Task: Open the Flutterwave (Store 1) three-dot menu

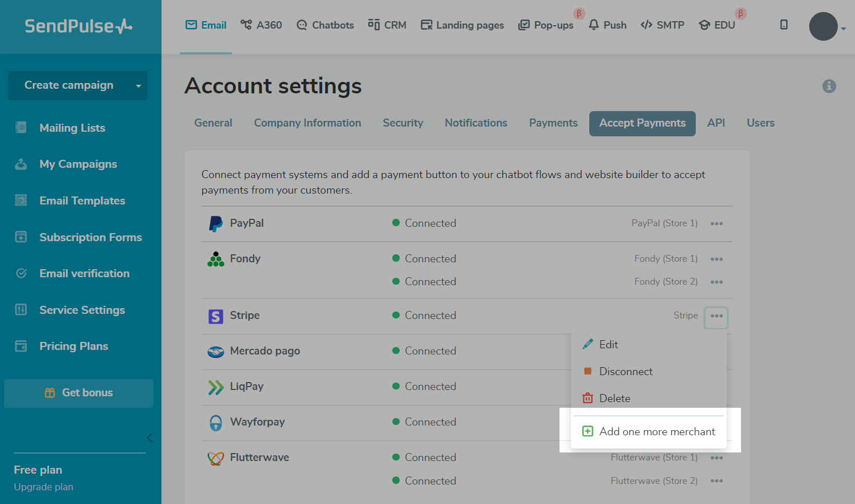Action: 716,458
